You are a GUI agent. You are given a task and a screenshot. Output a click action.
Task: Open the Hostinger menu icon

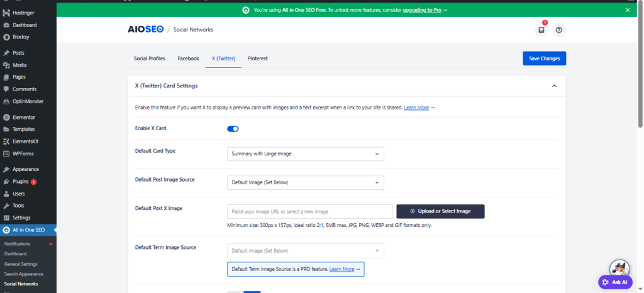(6, 13)
